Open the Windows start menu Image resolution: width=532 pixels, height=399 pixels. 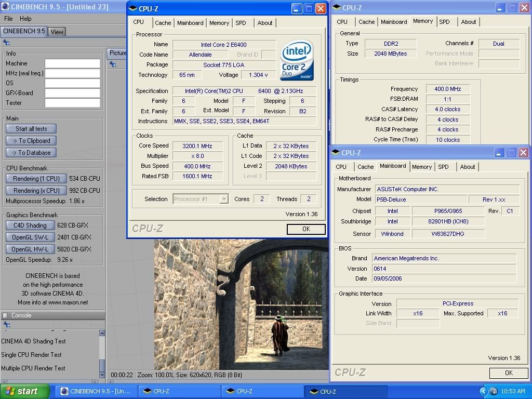click(x=24, y=391)
